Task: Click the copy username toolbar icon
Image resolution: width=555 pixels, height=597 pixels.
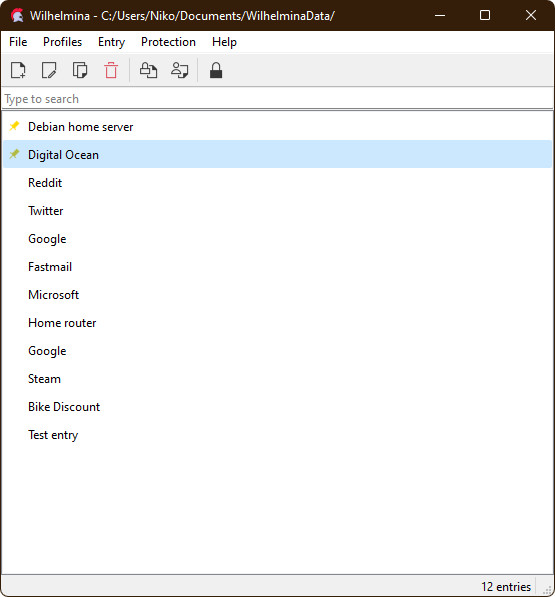Action: pos(179,70)
